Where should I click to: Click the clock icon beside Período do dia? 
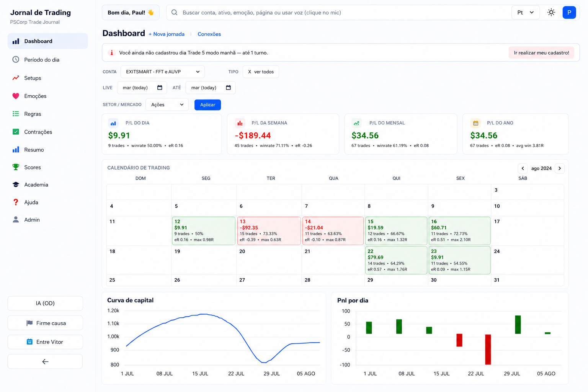coord(16,60)
